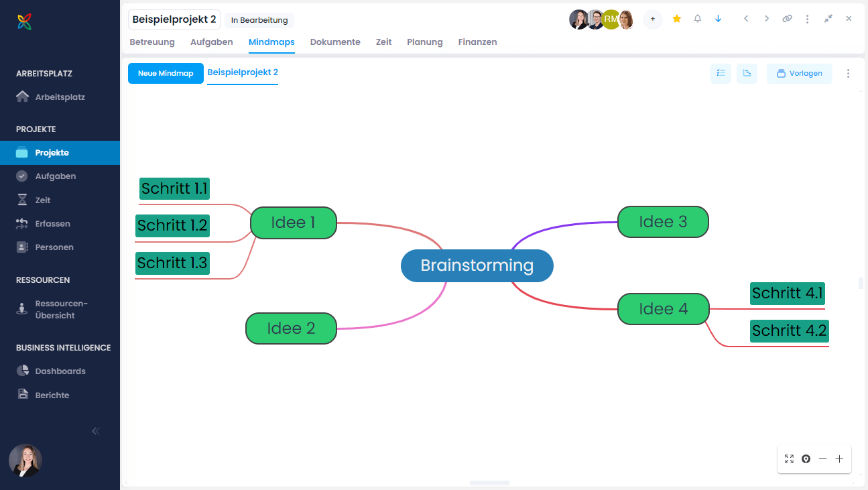Switch to the Aufgaben tab
The width and height of the screenshot is (868, 490).
coord(212,42)
